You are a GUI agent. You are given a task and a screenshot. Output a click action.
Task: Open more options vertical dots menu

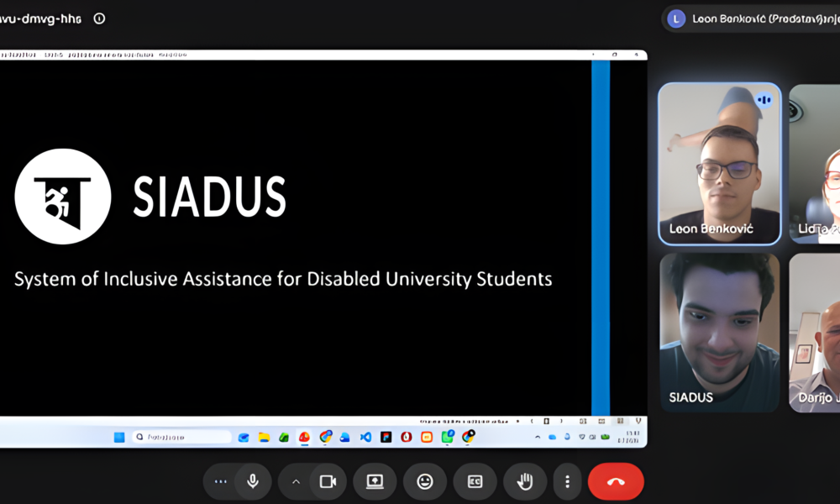click(567, 481)
